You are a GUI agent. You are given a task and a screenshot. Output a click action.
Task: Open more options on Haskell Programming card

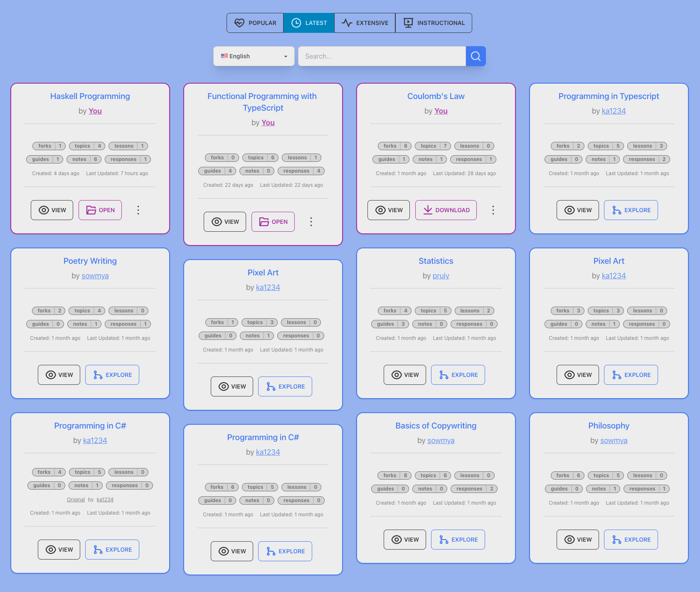click(138, 210)
